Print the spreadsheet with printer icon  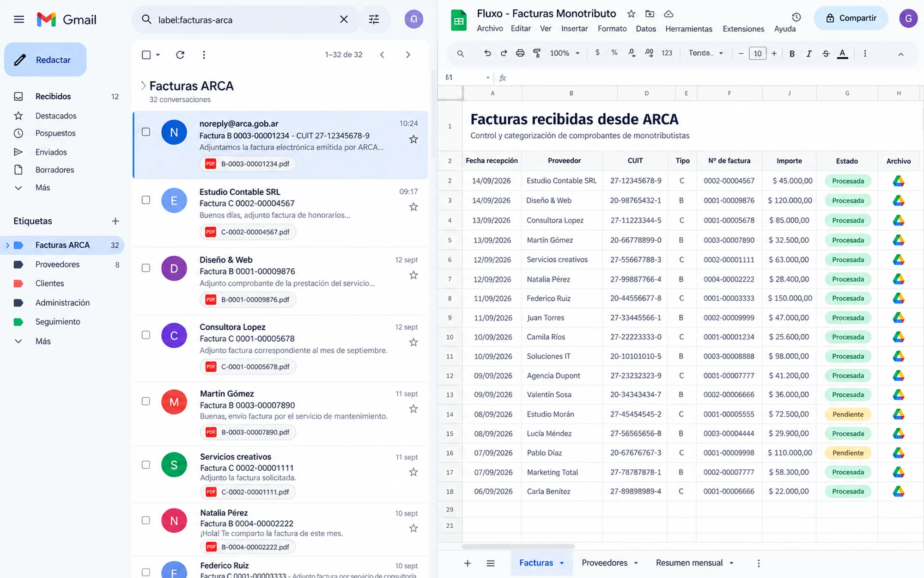click(x=520, y=53)
